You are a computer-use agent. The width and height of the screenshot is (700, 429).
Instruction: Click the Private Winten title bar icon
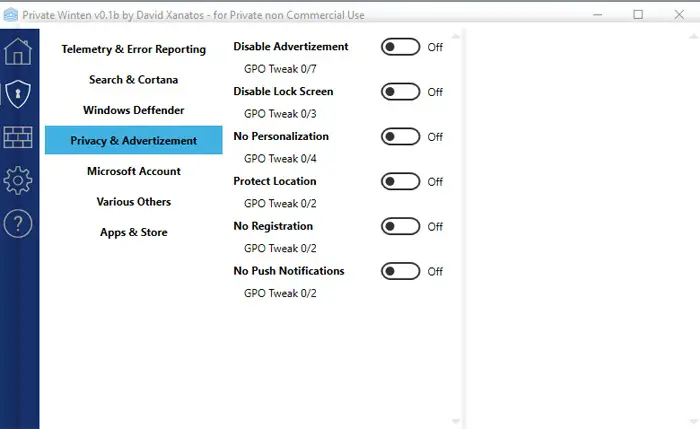click(x=10, y=15)
